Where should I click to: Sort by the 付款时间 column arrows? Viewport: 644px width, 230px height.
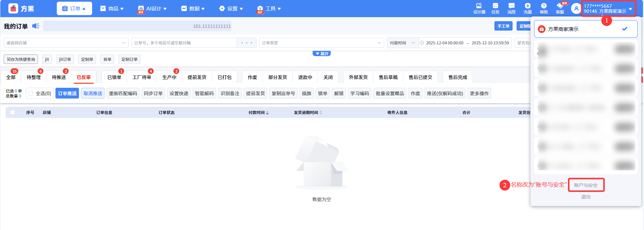(267, 113)
